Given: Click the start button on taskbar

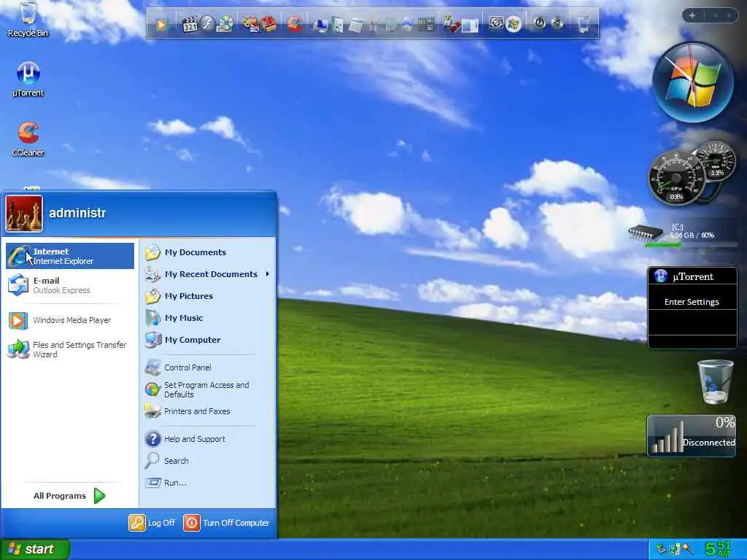Looking at the screenshot, I should click(34, 549).
